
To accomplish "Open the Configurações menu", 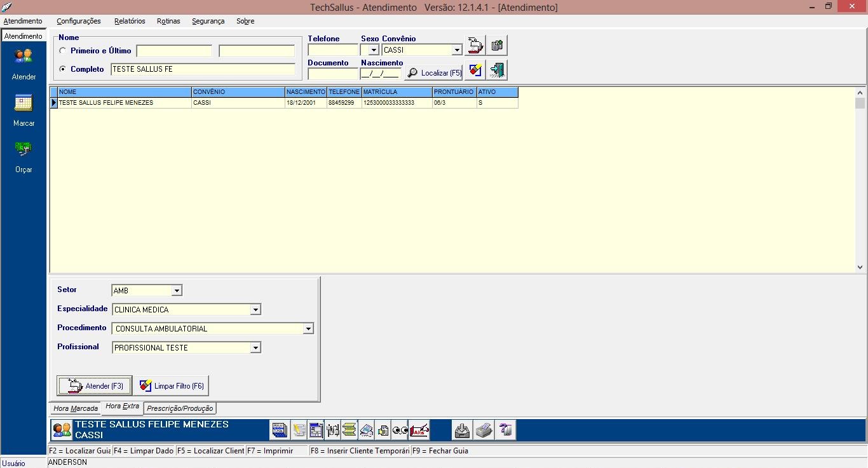I will click(x=79, y=21).
